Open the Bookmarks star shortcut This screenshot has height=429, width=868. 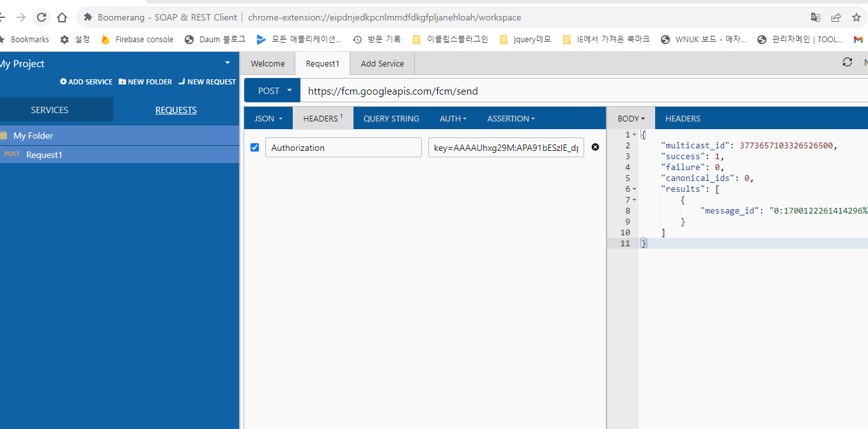click(x=25, y=39)
